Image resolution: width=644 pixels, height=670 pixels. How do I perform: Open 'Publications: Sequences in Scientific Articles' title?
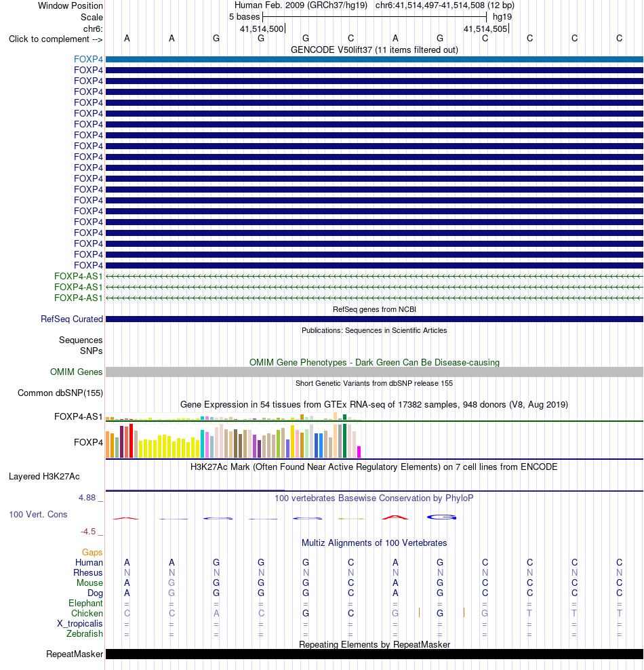pos(374,330)
